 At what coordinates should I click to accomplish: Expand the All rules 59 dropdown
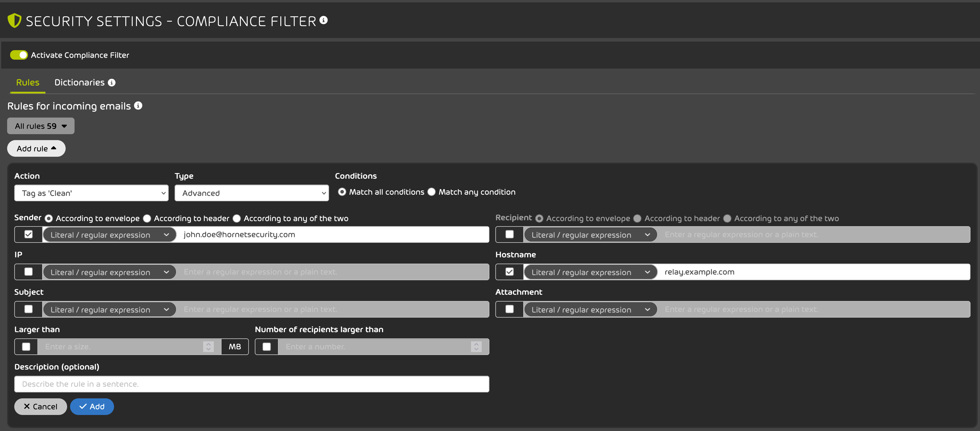[40, 126]
